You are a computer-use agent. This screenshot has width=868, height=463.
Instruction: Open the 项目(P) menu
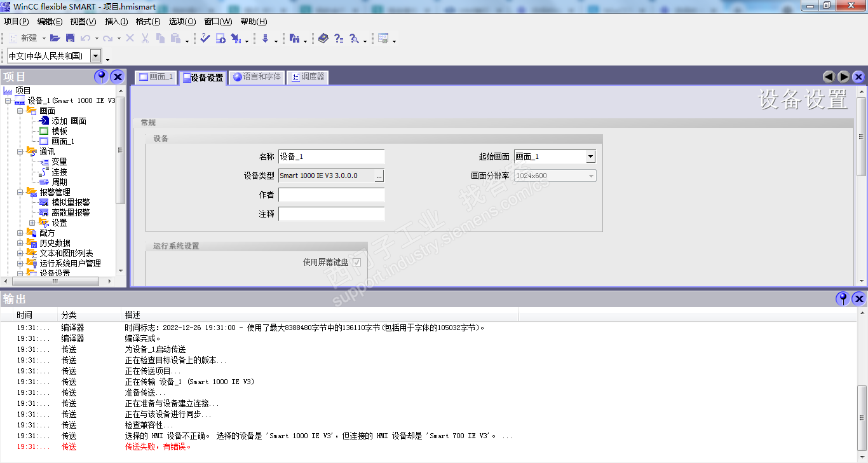click(x=17, y=22)
